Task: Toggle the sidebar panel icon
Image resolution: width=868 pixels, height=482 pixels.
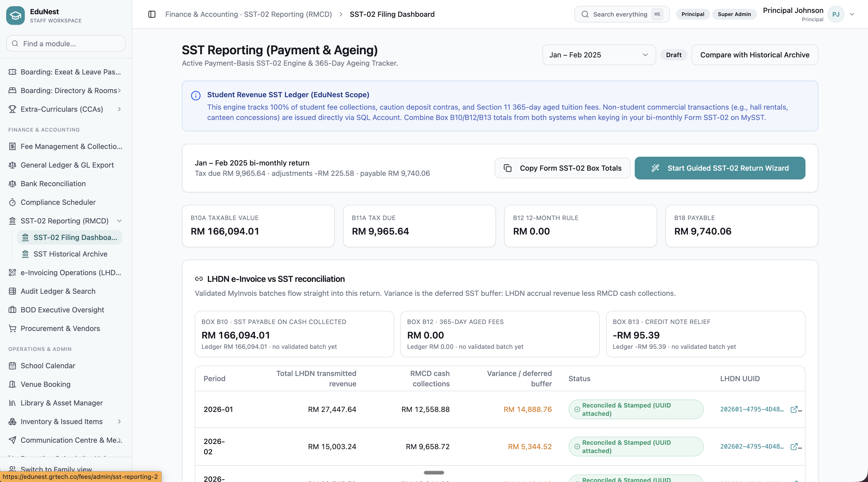Action: [152, 14]
